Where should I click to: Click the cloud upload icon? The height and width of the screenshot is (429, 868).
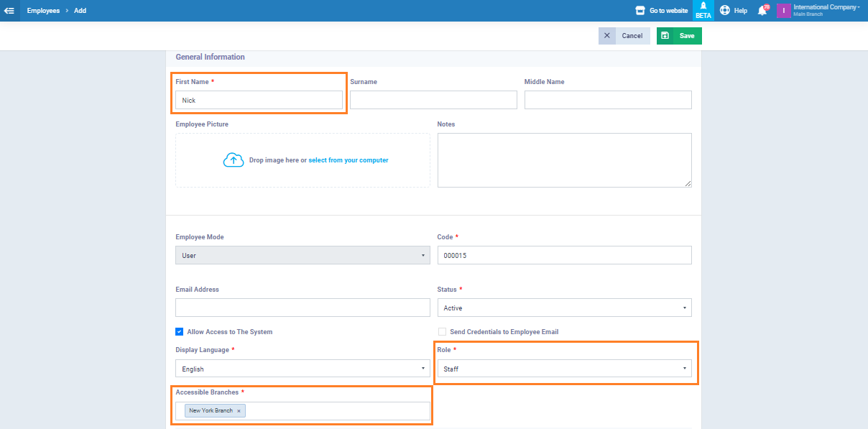(x=234, y=160)
